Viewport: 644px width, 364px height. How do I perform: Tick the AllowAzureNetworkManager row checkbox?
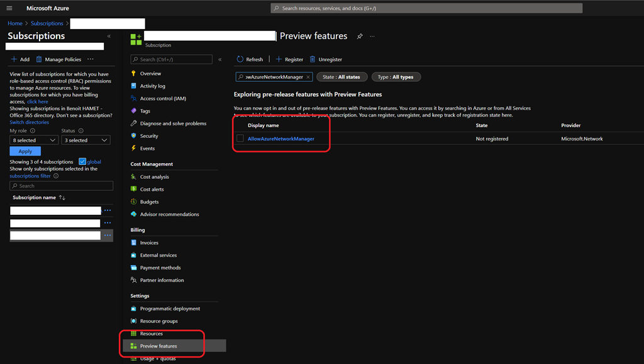240,139
